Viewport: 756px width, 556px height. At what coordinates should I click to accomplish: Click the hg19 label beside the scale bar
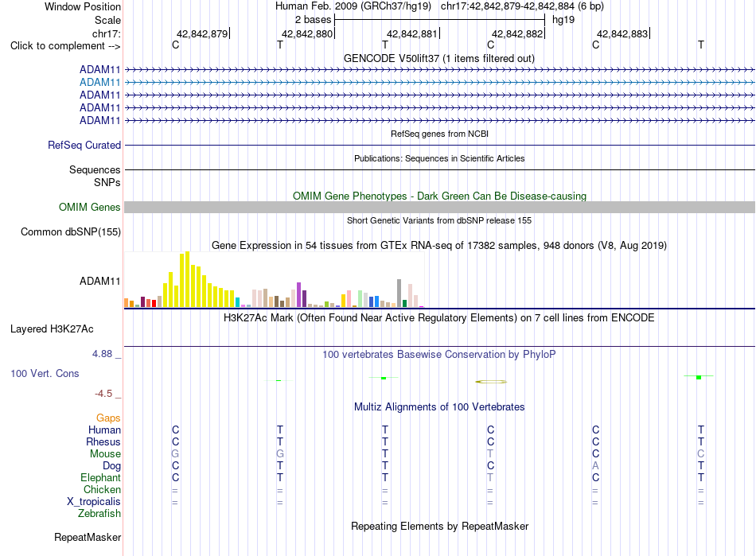pyautogui.click(x=563, y=20)
